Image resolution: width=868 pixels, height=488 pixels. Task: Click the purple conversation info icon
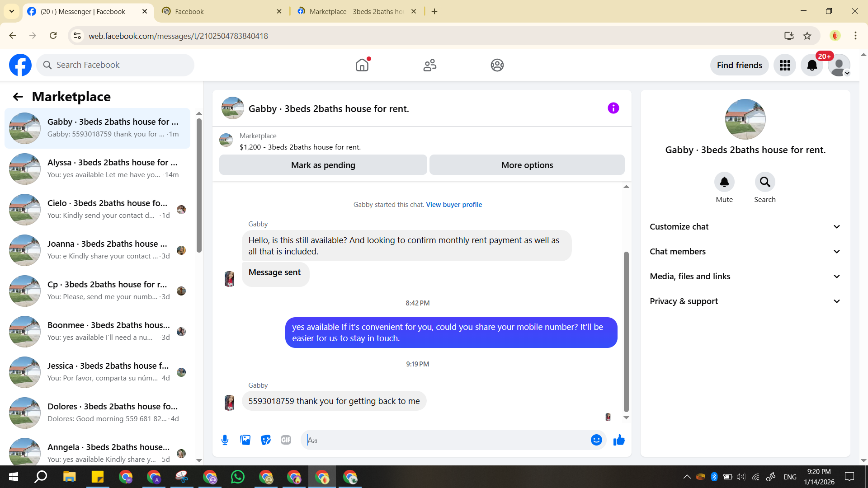[613, 108]
